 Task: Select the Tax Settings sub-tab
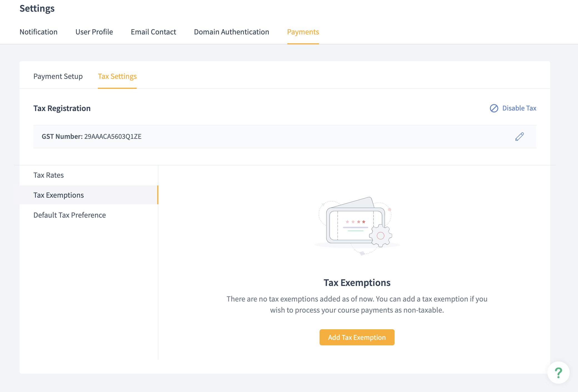(117, 76)
